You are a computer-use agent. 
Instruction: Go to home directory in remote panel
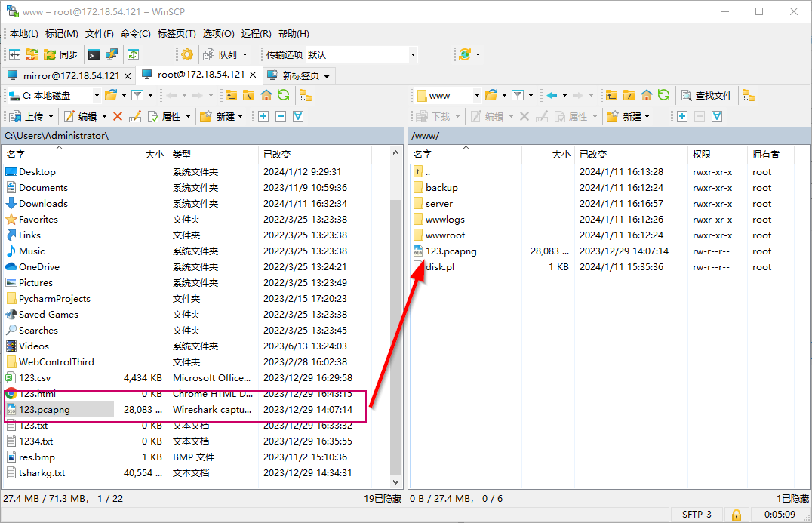point(645,95)
